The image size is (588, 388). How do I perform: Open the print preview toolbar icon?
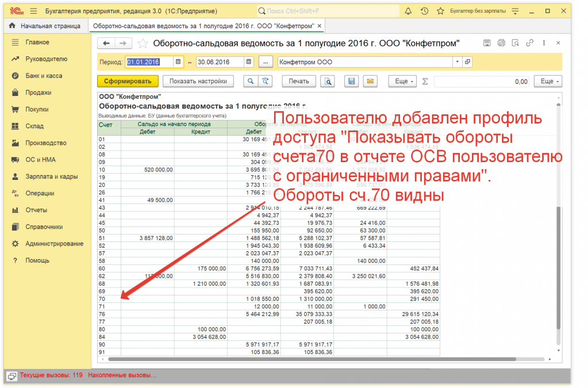(328, 82)
